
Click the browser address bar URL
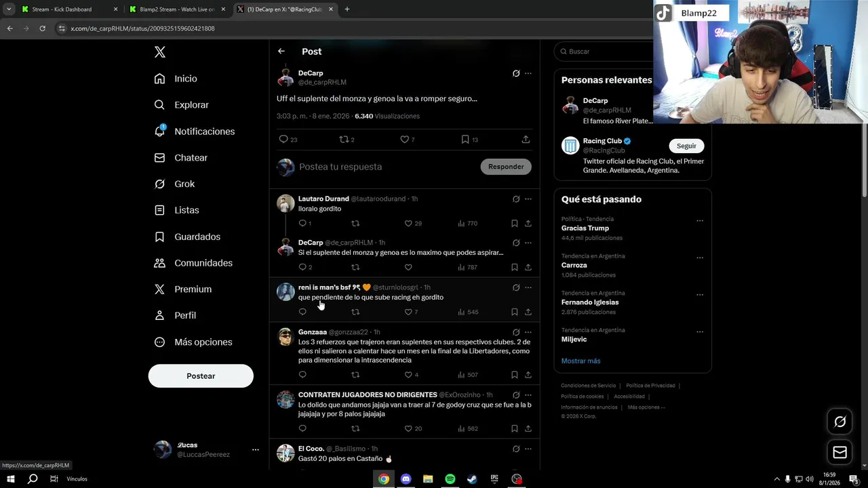click(x=142, y=28)
